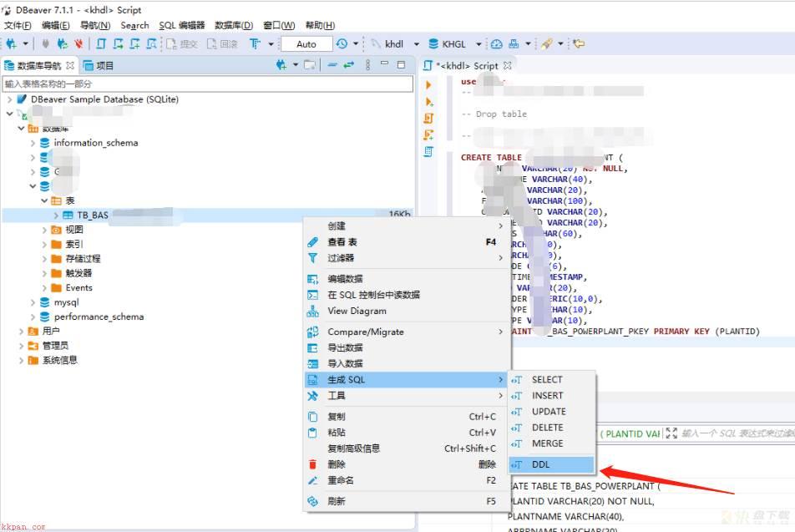Click the collapse-all icon in the navigator
Screen dimensions: 795x532
click(x=332, y=65)
